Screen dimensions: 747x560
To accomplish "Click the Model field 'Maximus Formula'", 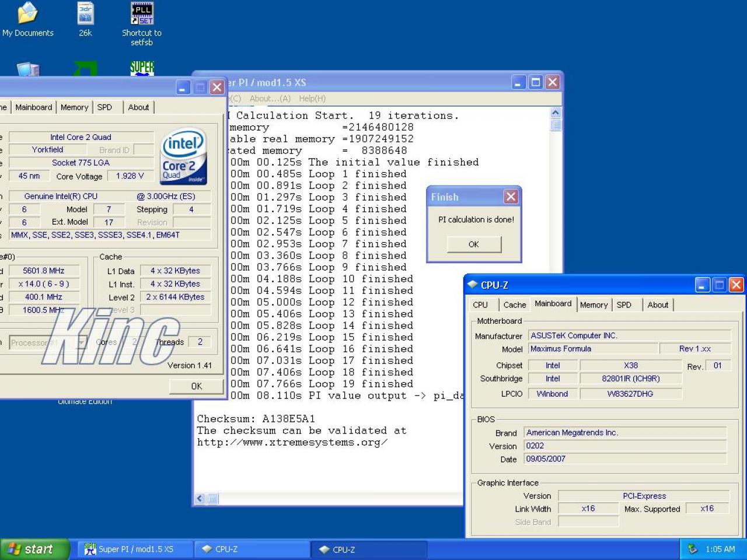I will pos(593,349).
